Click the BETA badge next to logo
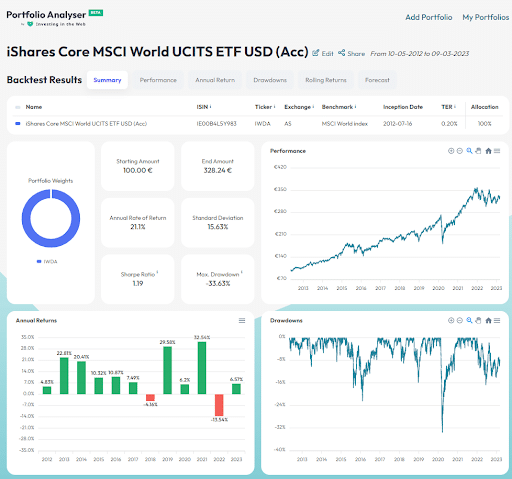Screen dimensions: 512x479 [96, 13]
